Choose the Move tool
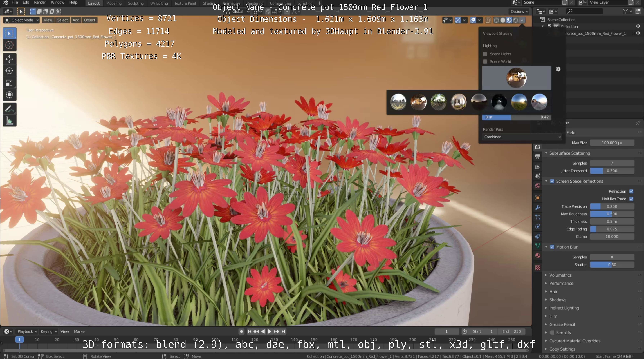Screen dimensions: 644x359 coord(10,59)
